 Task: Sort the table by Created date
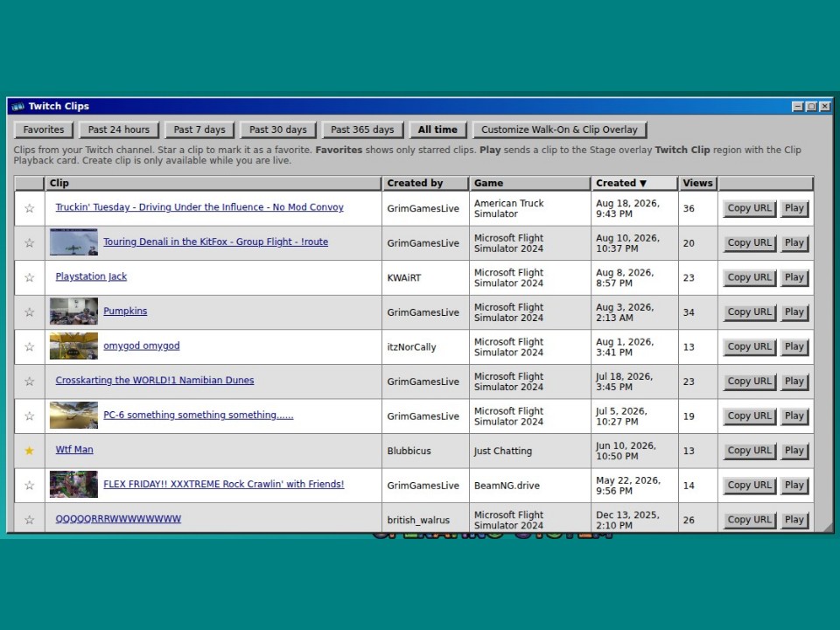[x=634, y=183]
